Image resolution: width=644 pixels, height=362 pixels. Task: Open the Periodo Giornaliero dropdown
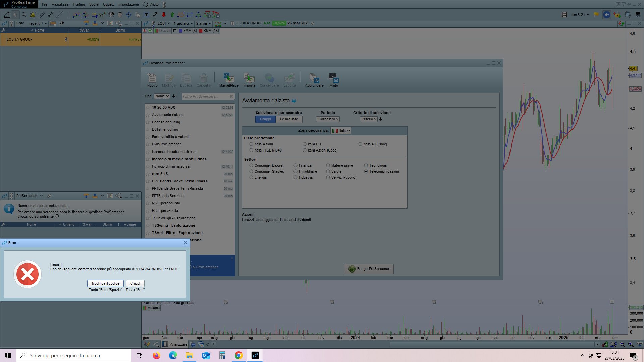coord(328,119)
